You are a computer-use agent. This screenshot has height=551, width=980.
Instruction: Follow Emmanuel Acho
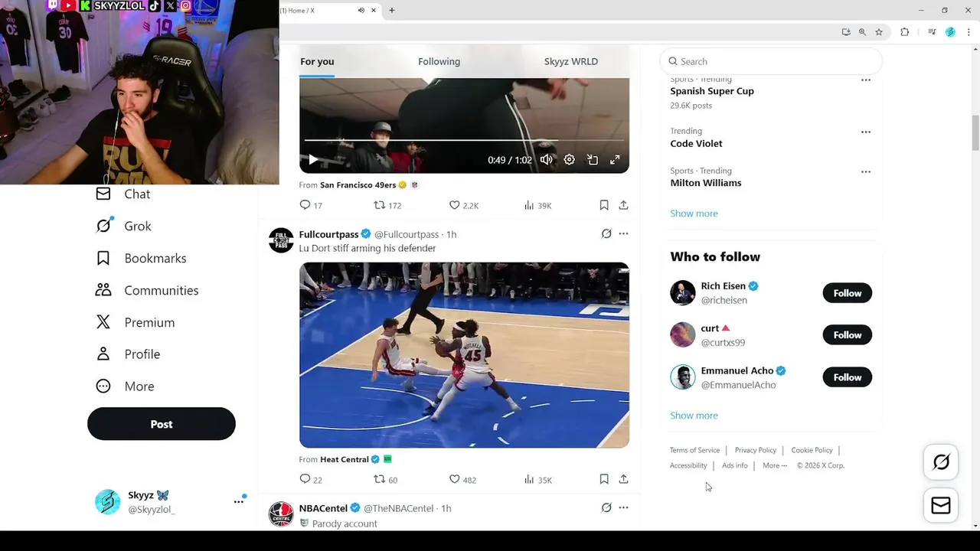848,377
